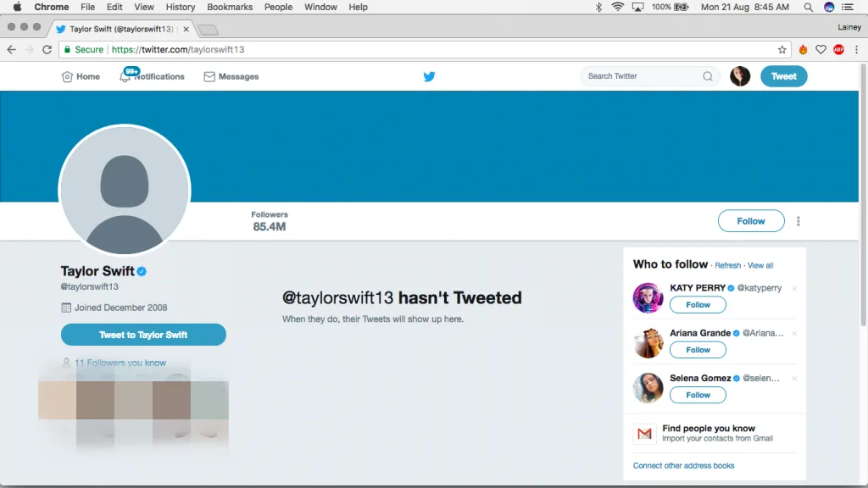The image size is (868, 488).
Task: Dismiss Katy Perry follow suggestion
Action: click(794, 289)
